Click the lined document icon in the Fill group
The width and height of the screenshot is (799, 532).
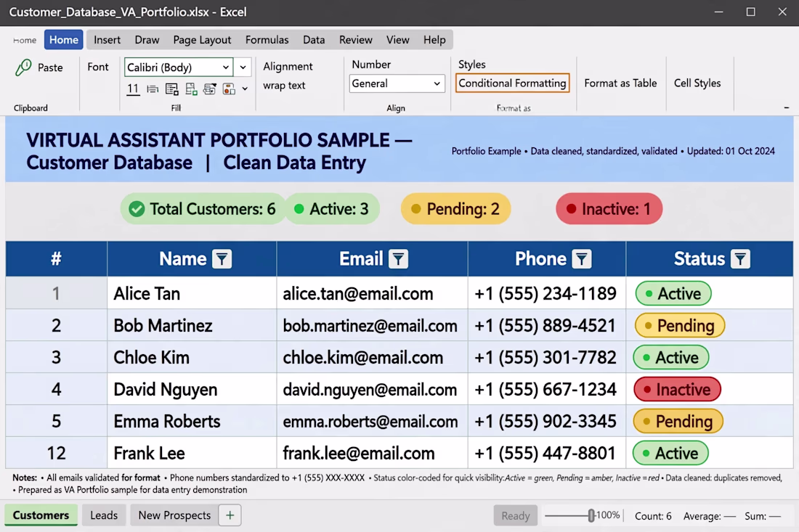click(171, 89)
